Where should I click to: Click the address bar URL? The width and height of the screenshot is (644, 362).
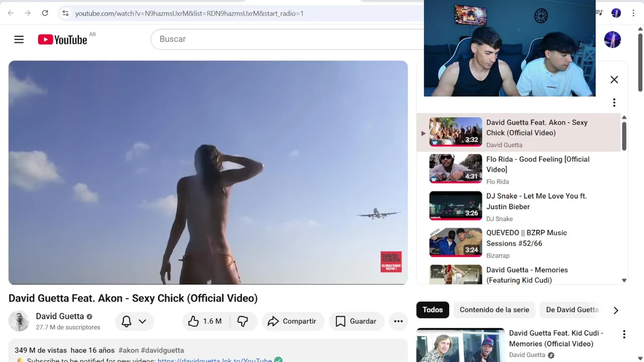tap(189, 13)
